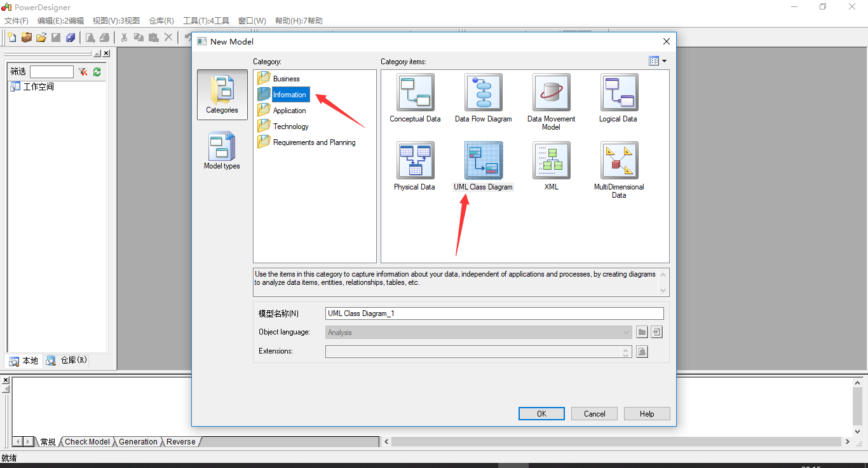Click the New document toolbar icon

click(x=11, y=38)
